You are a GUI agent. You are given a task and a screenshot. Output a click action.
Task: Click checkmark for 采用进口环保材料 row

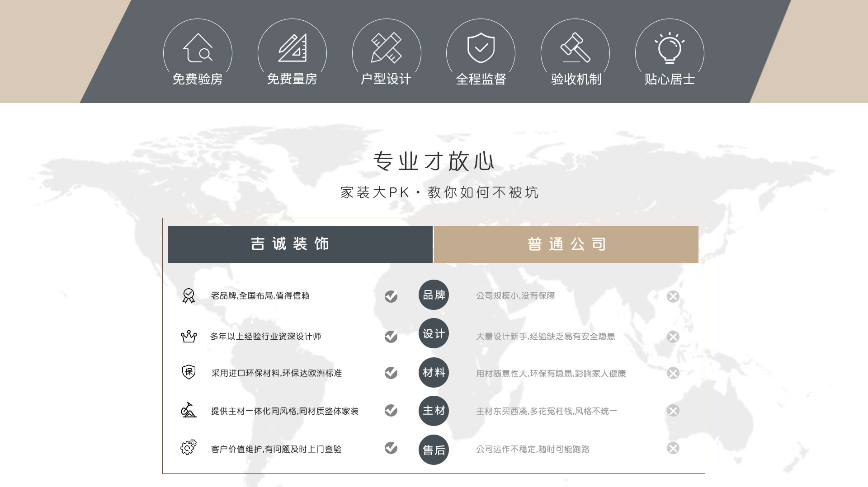tap(391, 373)
